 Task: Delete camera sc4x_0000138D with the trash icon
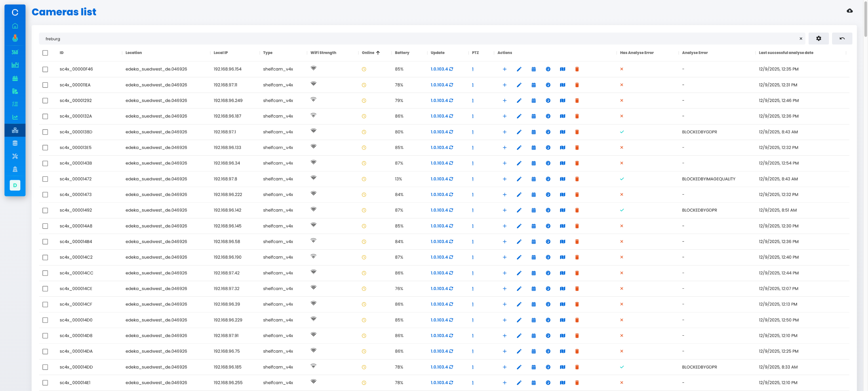click(x=577, y=132)
